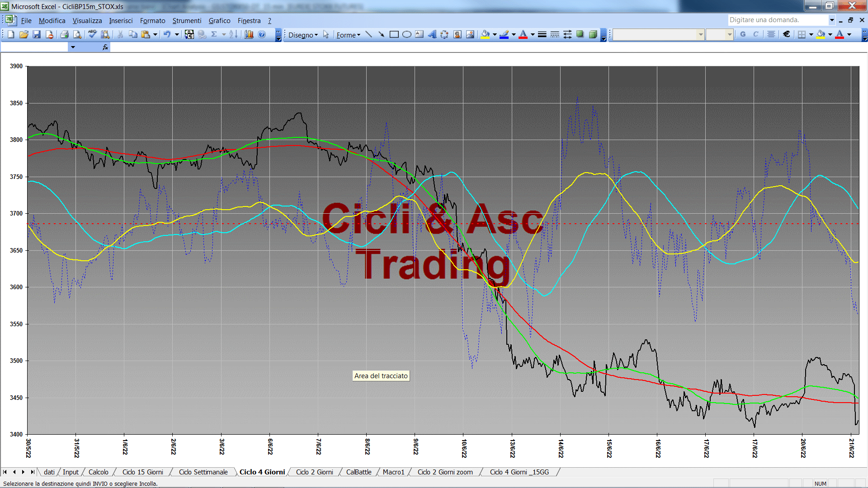Image resolution: width=868 pixels, height=488 pixels.
Task: Save the workbook using the floppy icon
Action: (37, 34)
